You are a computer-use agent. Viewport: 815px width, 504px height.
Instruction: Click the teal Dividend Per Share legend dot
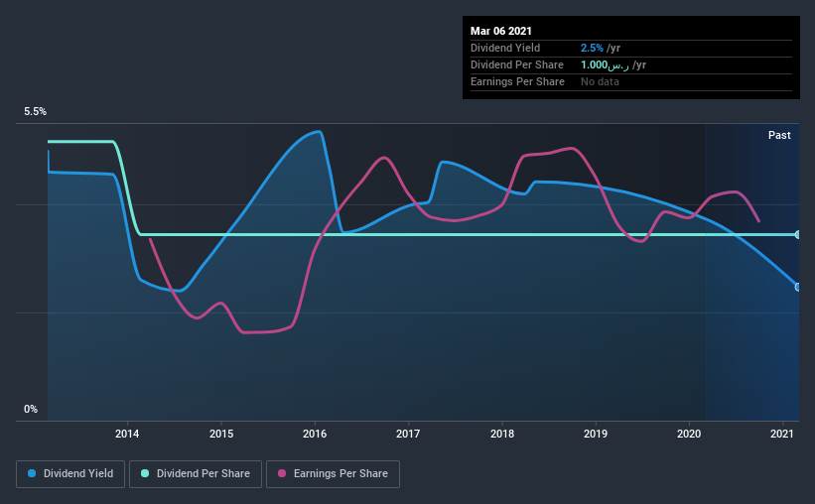(x=145, y=473)
